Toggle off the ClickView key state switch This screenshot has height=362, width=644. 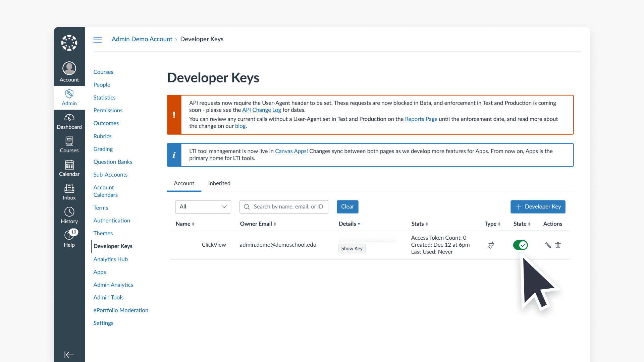pos(520,245)
